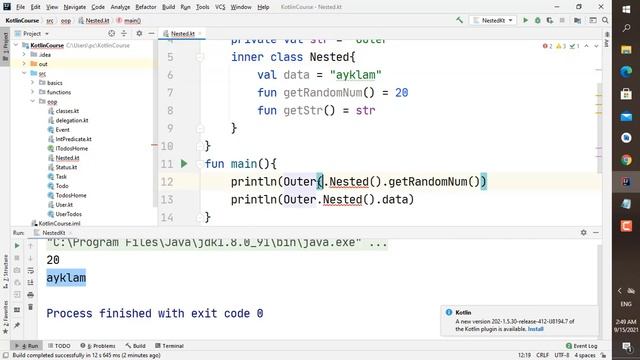Open the NestedKt run configuration dropdown
640x360 pixels.
tap(493, 20)
